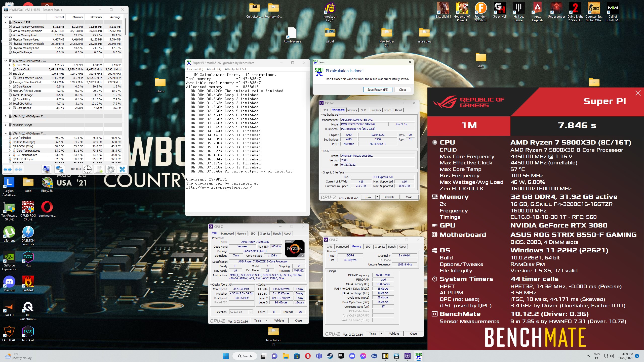Click HWiNFO logging sheet with plus icon
Image resolution: width=644 pixels, height=362 pixels.
[x=99, y=169]
